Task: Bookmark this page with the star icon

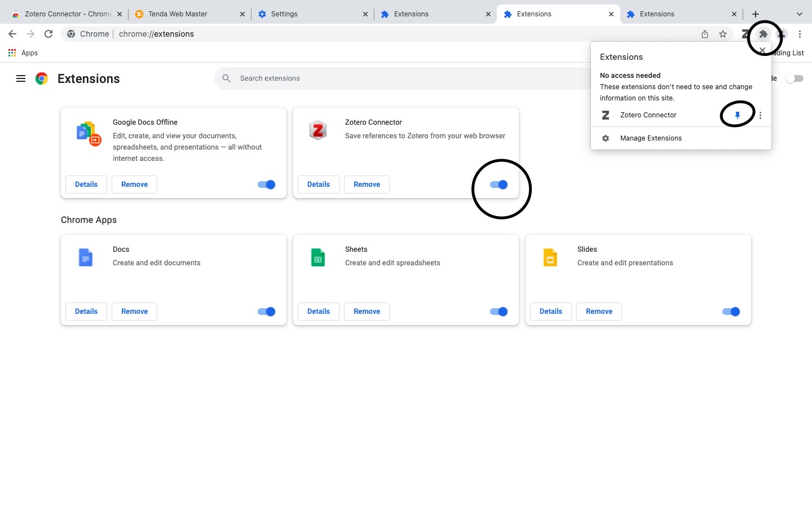Action: [x=723, y=34]
